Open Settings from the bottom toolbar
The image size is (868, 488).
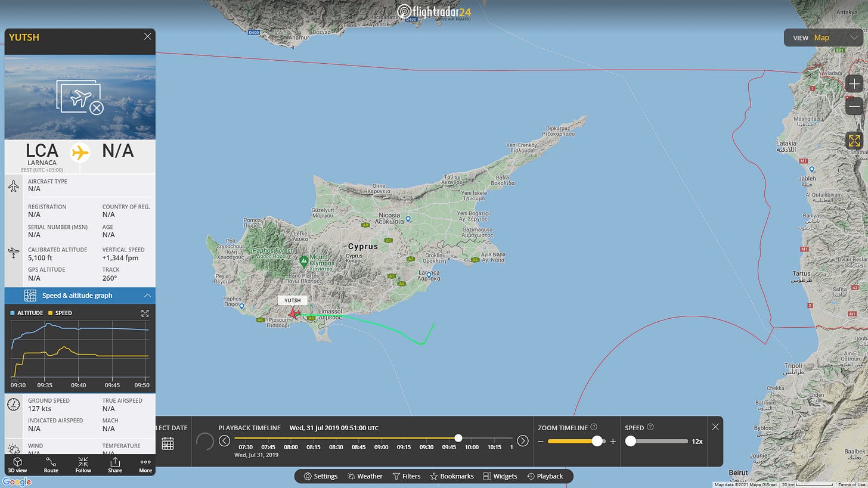click(x=321, y=476)
